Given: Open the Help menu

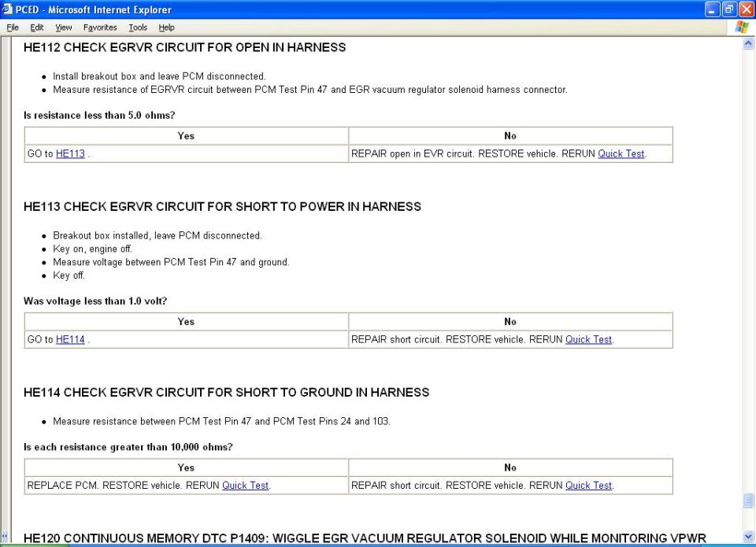Looking at the screenshot, I should click(x=166, y=28).
